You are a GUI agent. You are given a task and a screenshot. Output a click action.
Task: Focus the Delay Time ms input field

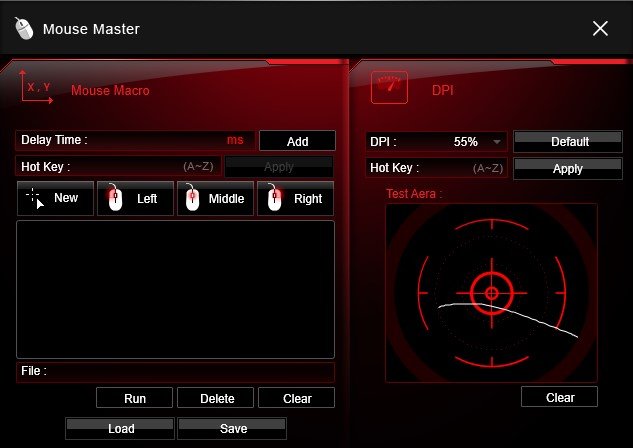pyautogui.click(x=135, y=140)
